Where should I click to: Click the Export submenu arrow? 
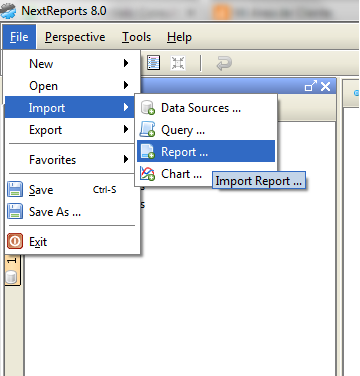[126, 129]
